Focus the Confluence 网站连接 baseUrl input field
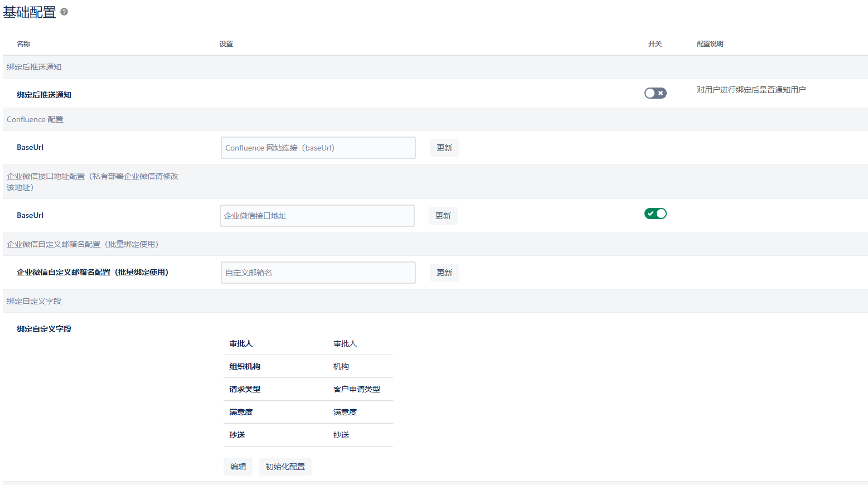 318,148
